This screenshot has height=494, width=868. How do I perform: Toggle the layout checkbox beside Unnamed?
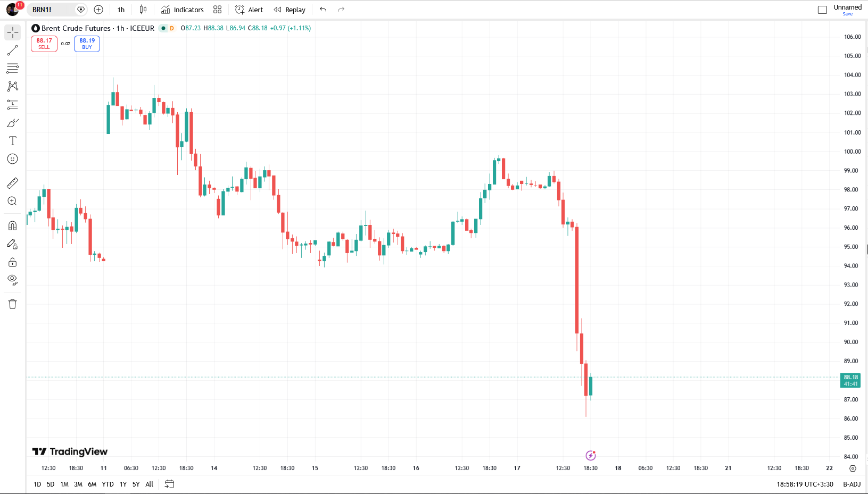[x=822, y=10]
